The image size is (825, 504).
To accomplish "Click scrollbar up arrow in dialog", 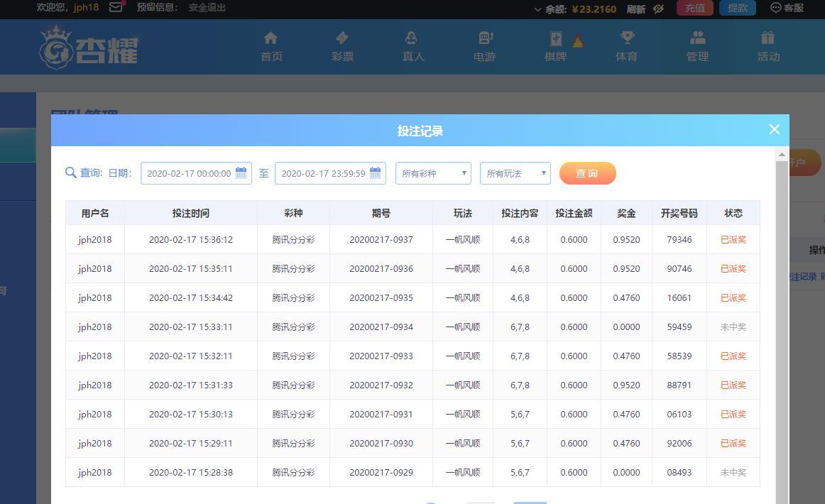I will coord(781,154).
